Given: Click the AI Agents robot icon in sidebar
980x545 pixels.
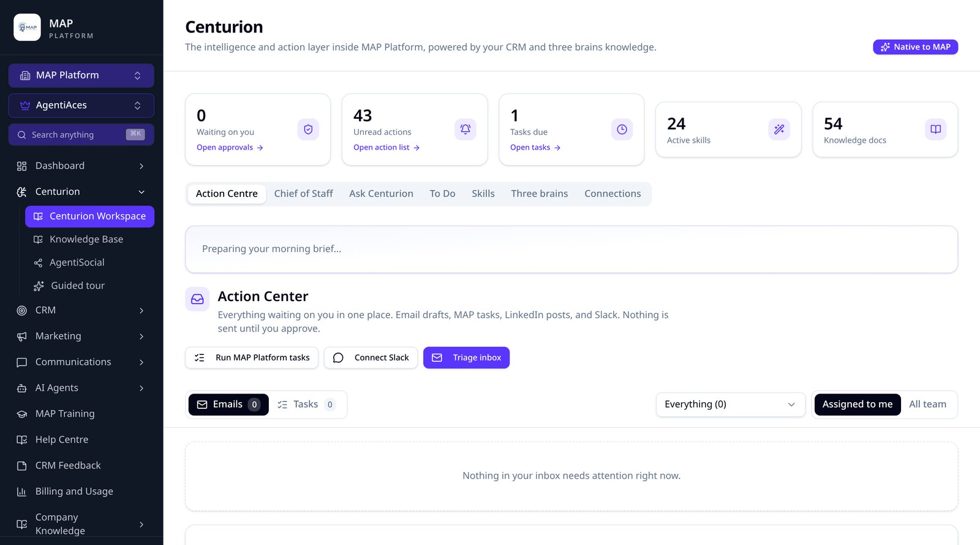Looking at the screenshot, I should (22, 388).
